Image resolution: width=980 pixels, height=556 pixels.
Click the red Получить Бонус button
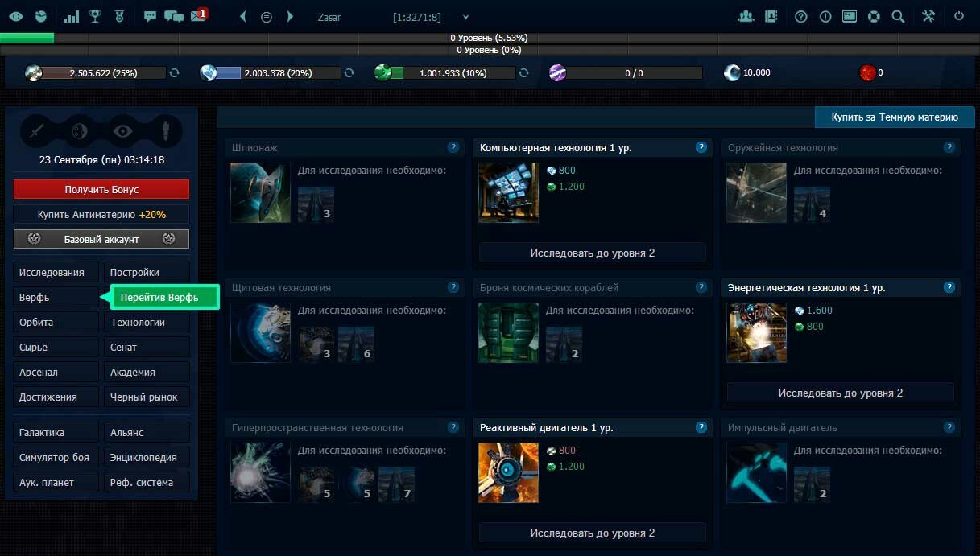(x=101, y=189)
